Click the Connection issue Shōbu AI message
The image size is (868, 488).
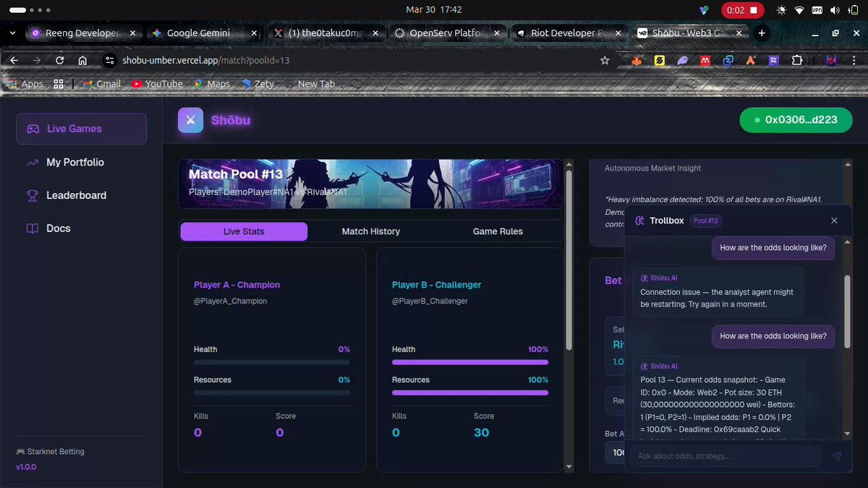tap(719, 292)
